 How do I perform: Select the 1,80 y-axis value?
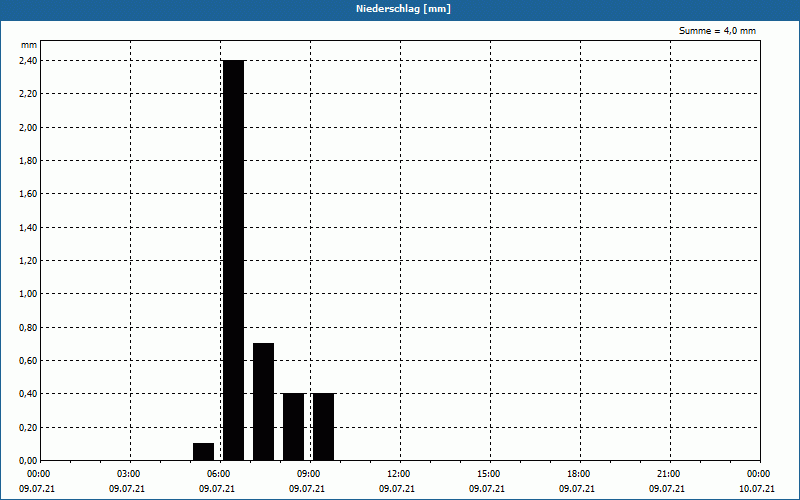click(28, 161)
